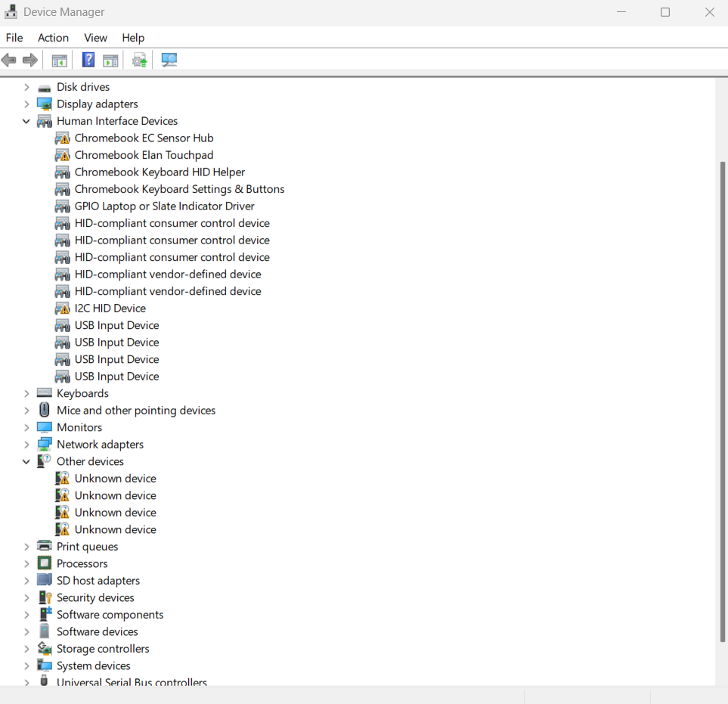Click Show/Hide Console Tree toolbar icon
Image resolution: width=728 pixels, height=704 pixels.
click(59, 60)
